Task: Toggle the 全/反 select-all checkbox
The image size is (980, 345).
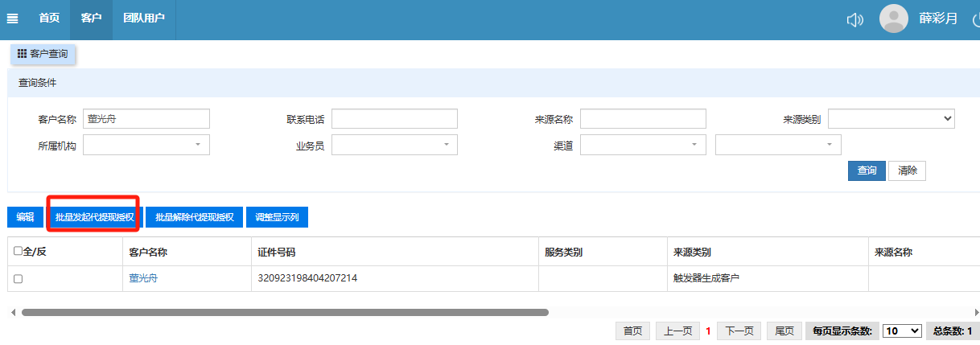Action: click(x=19, y=252)
